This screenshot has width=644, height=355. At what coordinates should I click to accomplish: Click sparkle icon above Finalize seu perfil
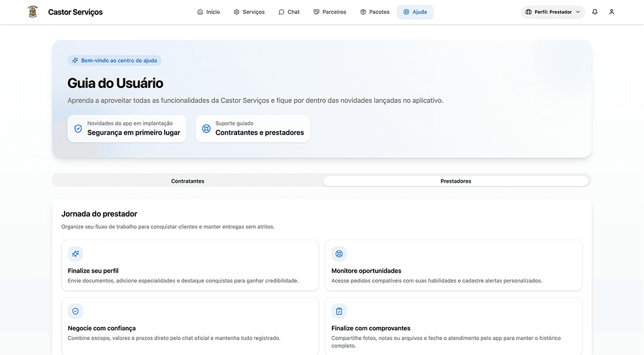point(76,254)
